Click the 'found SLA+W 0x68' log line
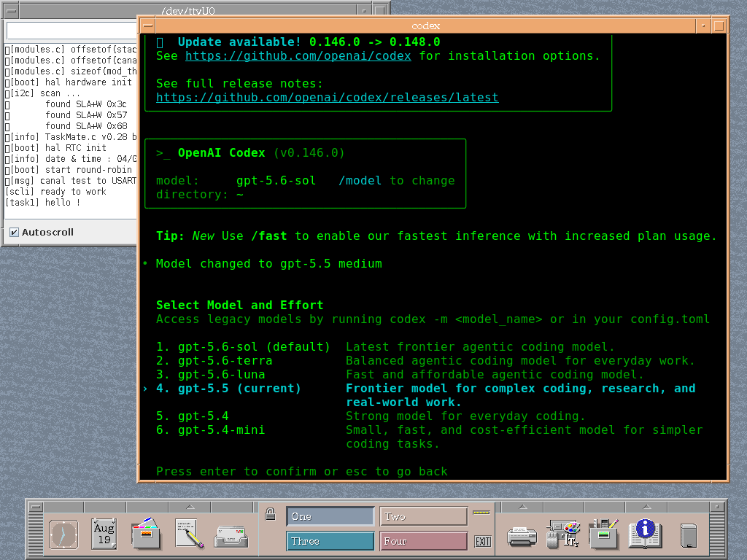Viewport: 747px width, 560px height. (x=86, y=125)
